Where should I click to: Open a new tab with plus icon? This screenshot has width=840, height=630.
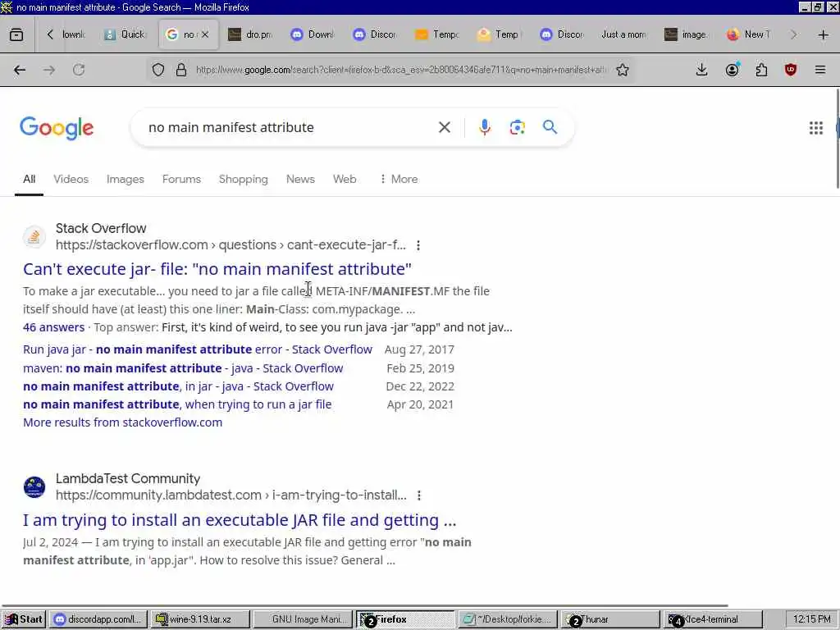824,34
